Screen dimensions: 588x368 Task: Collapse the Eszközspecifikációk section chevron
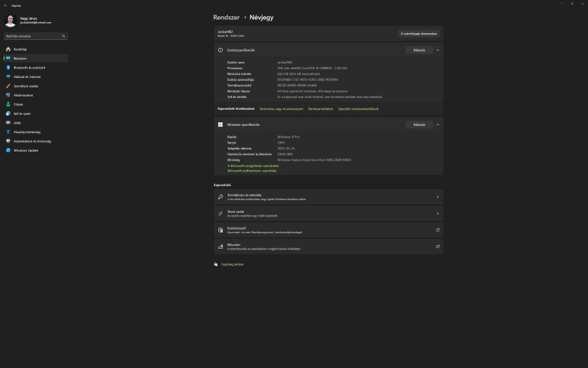point(437,50)
